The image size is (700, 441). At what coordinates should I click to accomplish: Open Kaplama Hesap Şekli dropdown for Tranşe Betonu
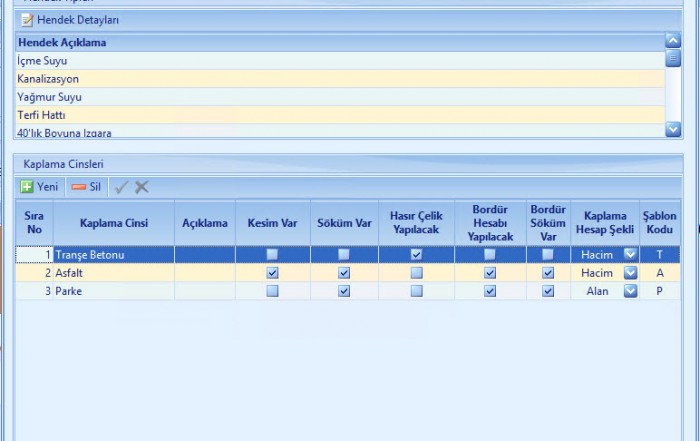coord(630,255)
